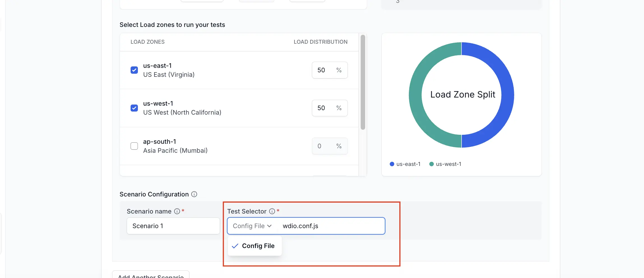Click the us-east-1 50% distribution field

(x=330, y=70)
